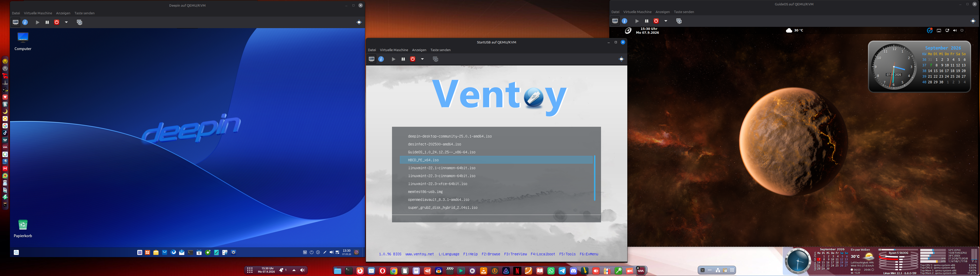Viewport: 980px width, 276px height.
Task: Launch Deepin browser from dock
Action: [x=174, y=252]
